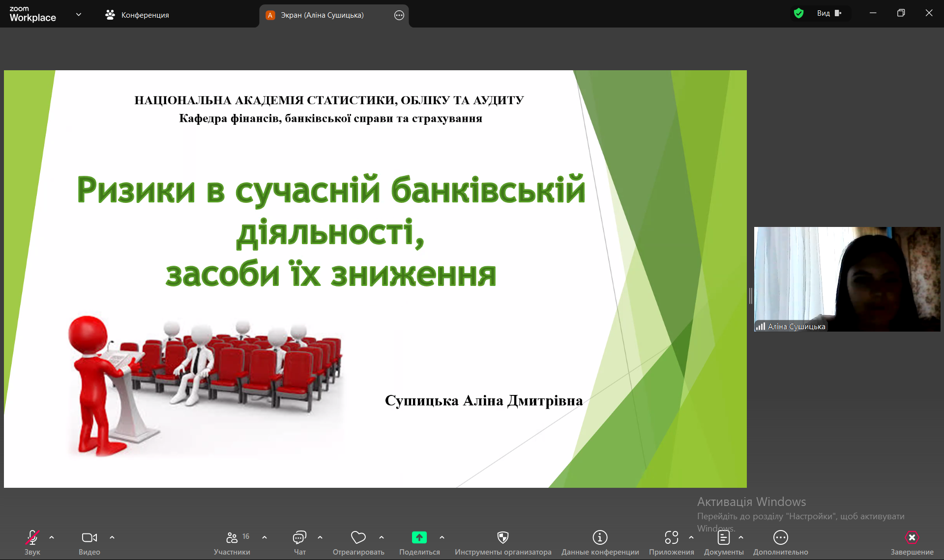This screenshot has height=560, width=944.
Task: Expand video options arrow next to Видео
Action: tap(112, 537)
